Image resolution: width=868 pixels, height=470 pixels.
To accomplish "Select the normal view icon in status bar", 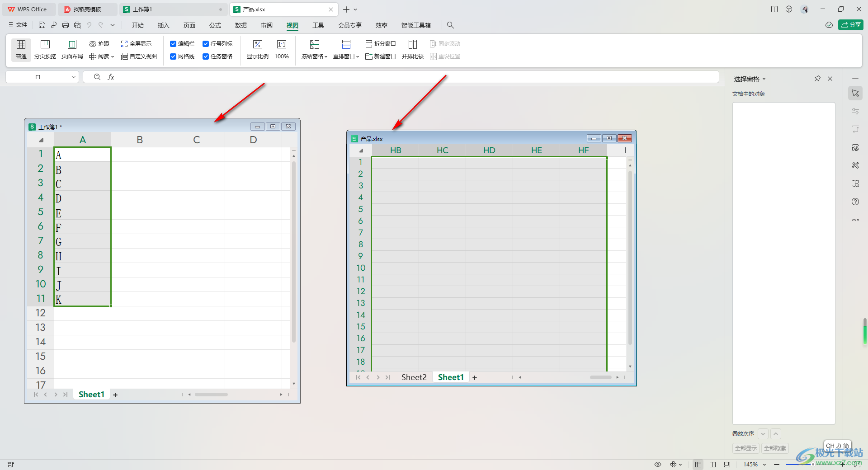I will [698, 465].
